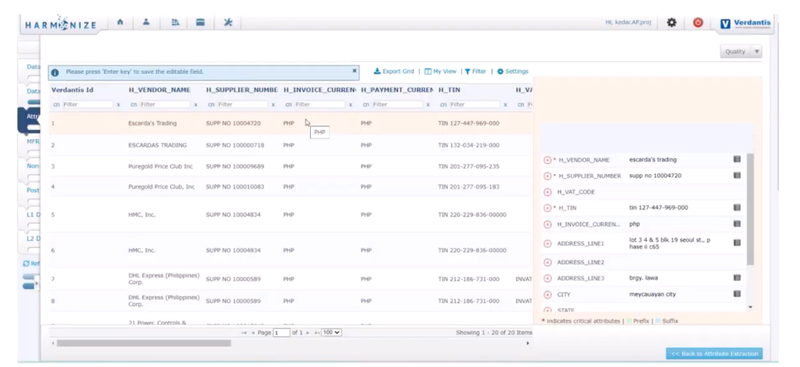The height and width of the screenshot is (367, 800).
Task: Click the H_TIN filter field
Action: [475, 104]
